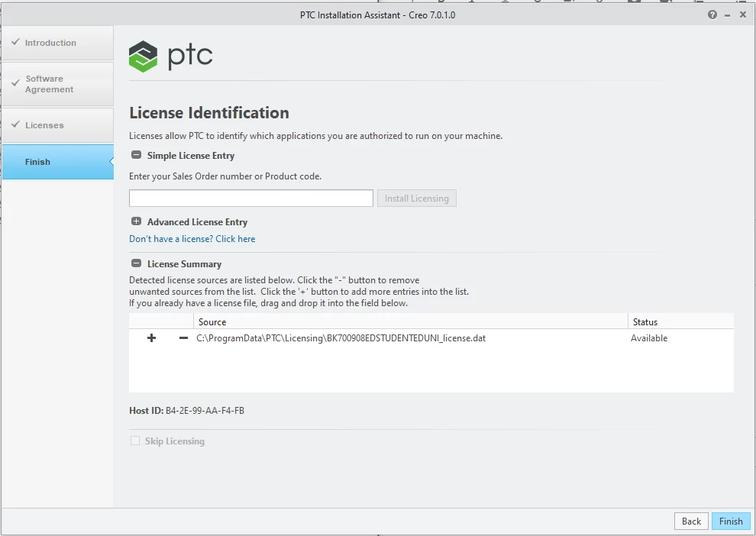Click the Source column header
The height and width of the screenshot is (536, 756).
(410, 321)
